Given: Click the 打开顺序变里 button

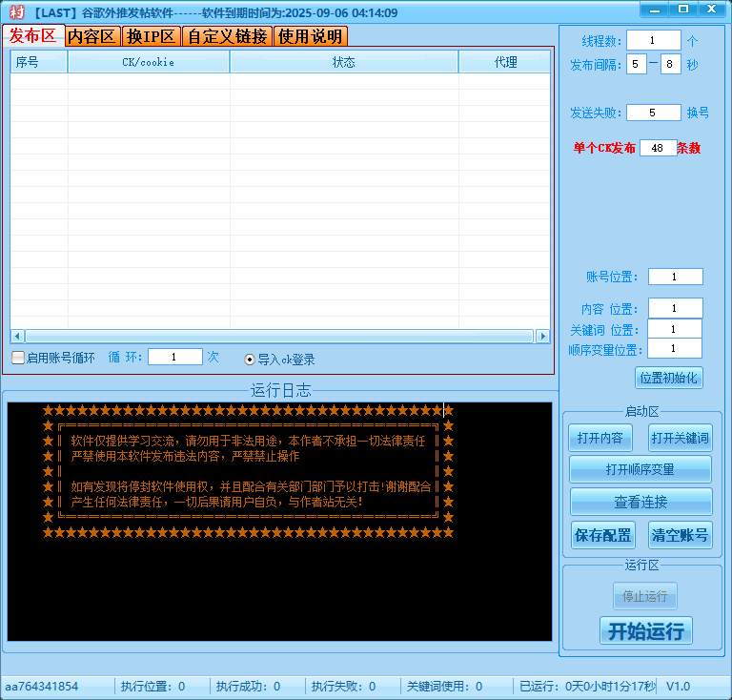Looking at the screenshot, I should pos(640,469).
